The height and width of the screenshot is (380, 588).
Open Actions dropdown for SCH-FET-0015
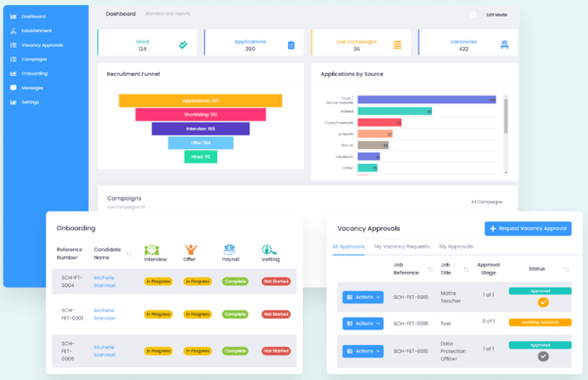click(x=363, y=351)
